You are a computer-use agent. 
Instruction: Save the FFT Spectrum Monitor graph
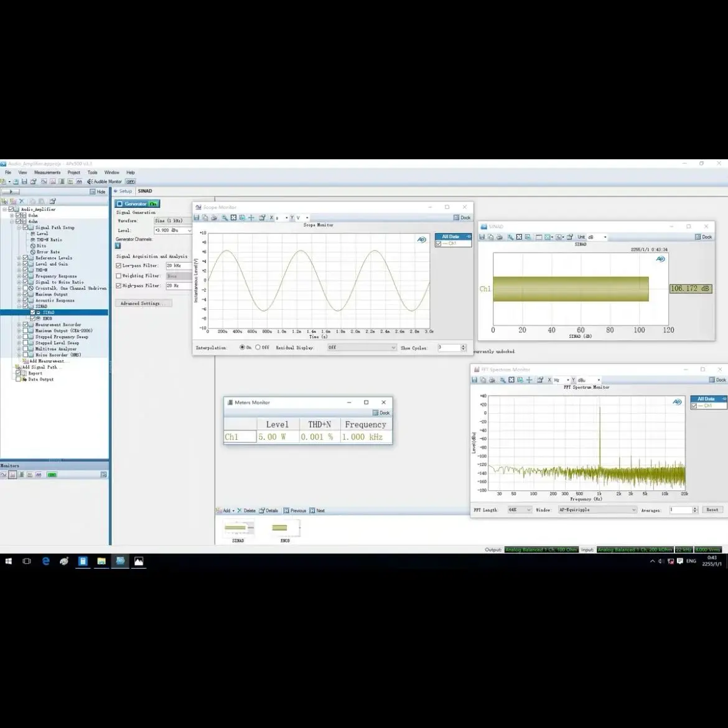coord(475,380)
